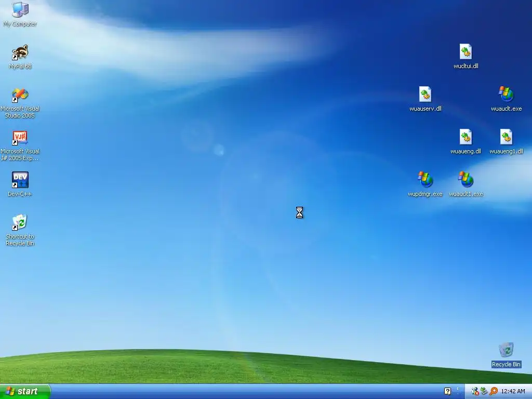532x399 pixels.
Task: Click the Safely Remove Hardware tray icon
Action: click(484, 391)
